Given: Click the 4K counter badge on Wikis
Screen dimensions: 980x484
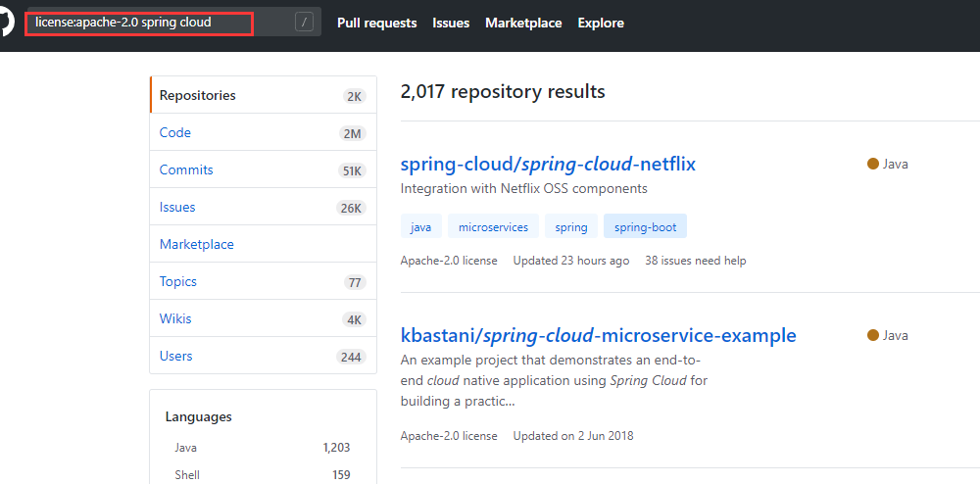Looking at the screenshot, I should click(355, 319).
